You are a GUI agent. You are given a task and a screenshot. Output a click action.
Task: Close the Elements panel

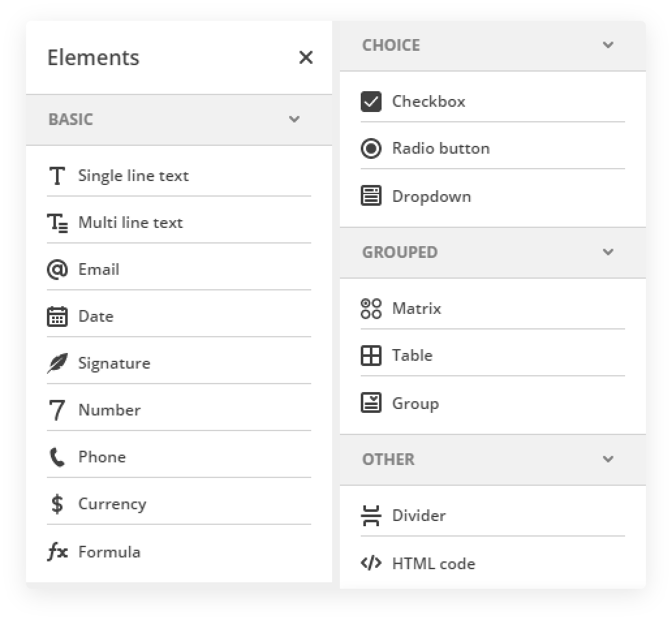(306, 57)
